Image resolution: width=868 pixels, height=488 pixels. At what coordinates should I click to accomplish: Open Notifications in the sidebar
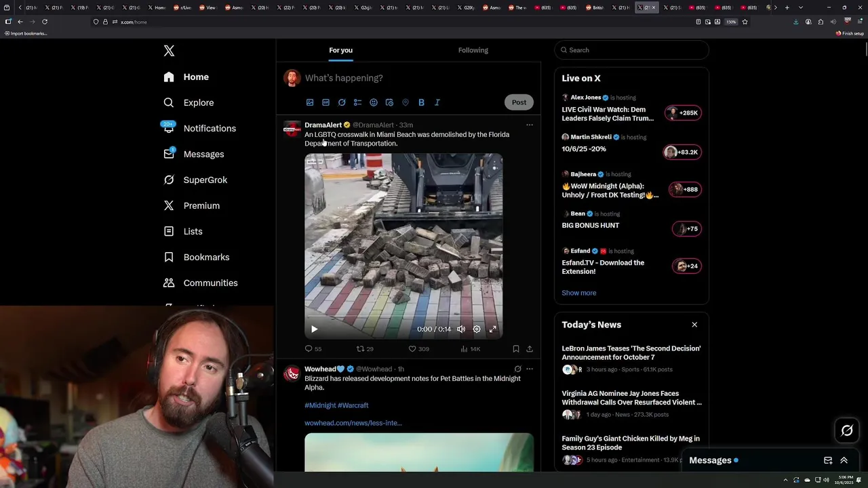point(200,128)
